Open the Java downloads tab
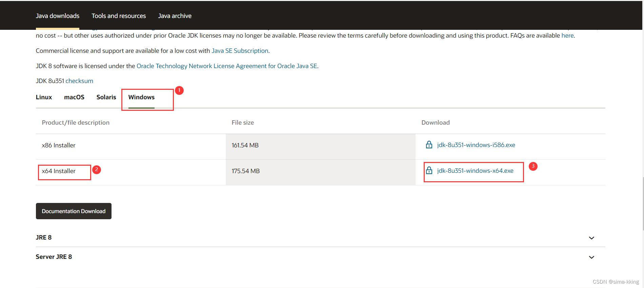 tap(58, 16)
